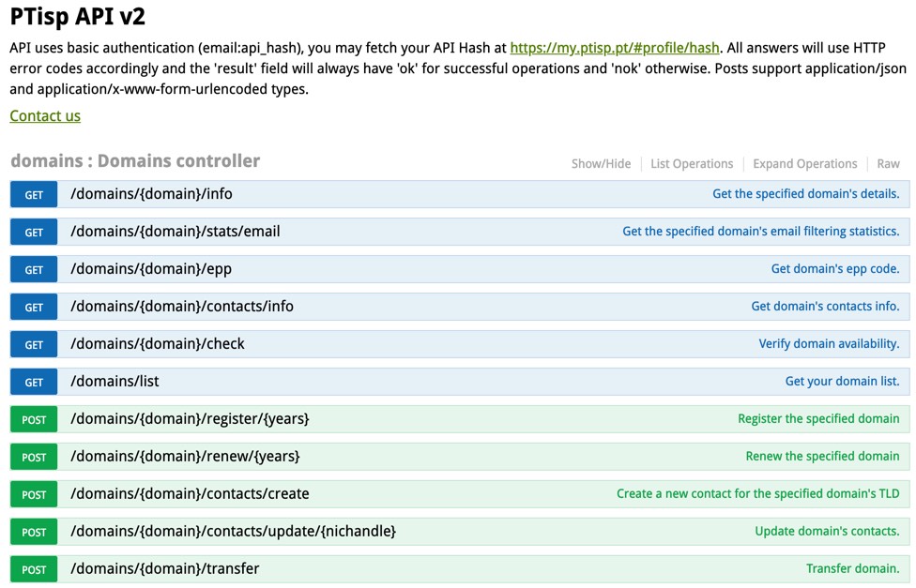916x588 pixels.
Task: Expand the /domains/{domain}/contacts/info path
Action: point(182,307)
